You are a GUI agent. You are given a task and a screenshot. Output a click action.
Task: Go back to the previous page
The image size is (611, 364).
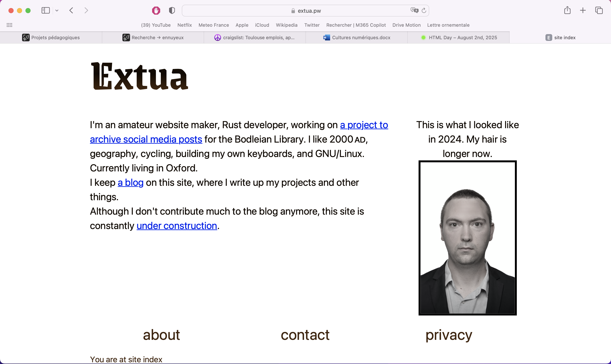point(71,11)
